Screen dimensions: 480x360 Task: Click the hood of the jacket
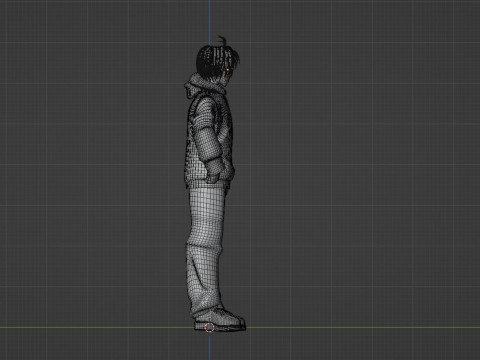pyautogui.click(x=204, y=85)
